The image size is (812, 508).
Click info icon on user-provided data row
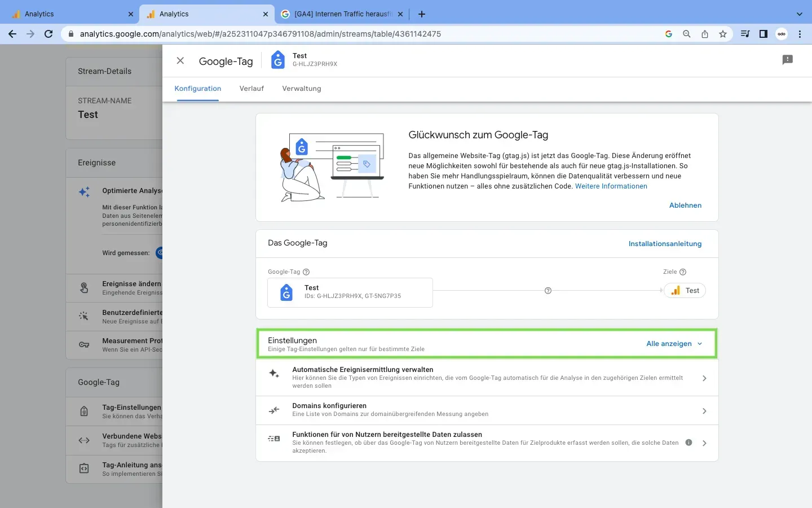pos(689,443)
